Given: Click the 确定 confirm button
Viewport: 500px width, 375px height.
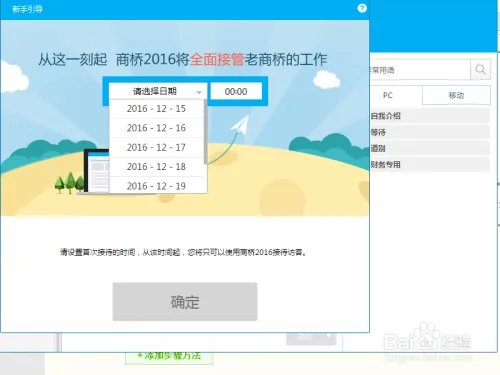Looking at the screenshot, I should coord(185,302).
